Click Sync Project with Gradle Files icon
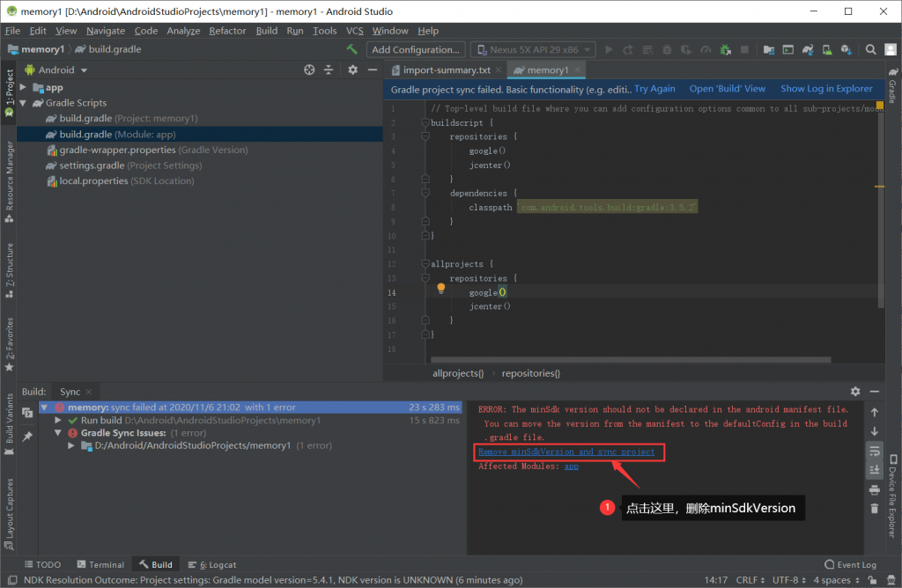 (808, 50)
